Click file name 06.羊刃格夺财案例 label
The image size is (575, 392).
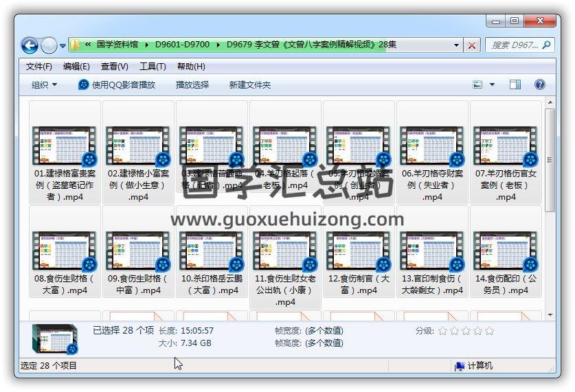click(x=432, y=185)
